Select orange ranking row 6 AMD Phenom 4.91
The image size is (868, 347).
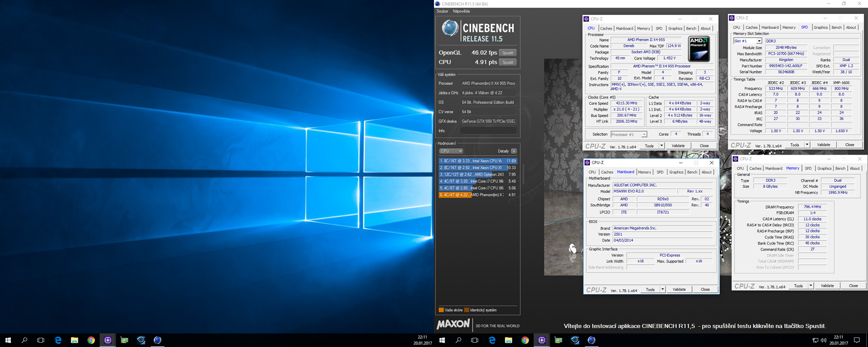[x=478, y=195]
